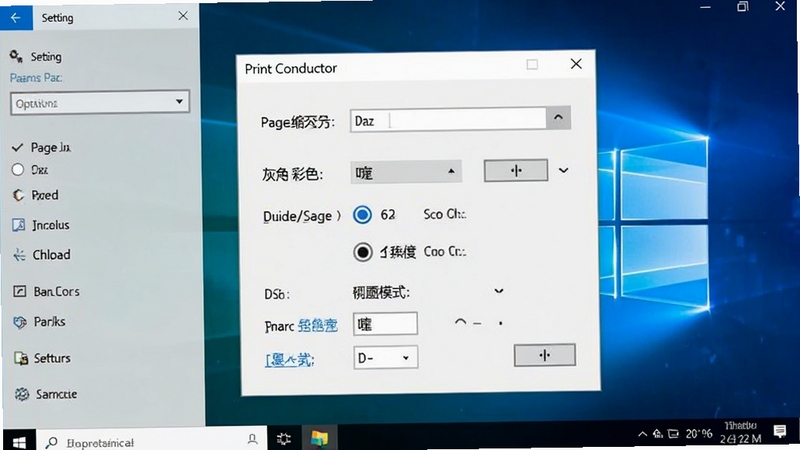Click the up chevron beside Daz field
The width and height of the screenshot is (800, 450).
[558, 118]
